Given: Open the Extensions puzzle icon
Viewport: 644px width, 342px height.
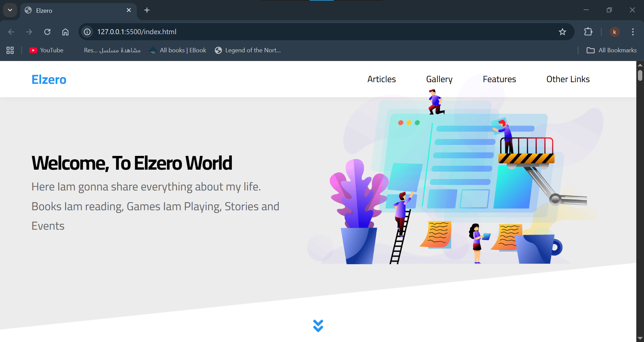Looking at the screenshot, I should pos(588,32).
